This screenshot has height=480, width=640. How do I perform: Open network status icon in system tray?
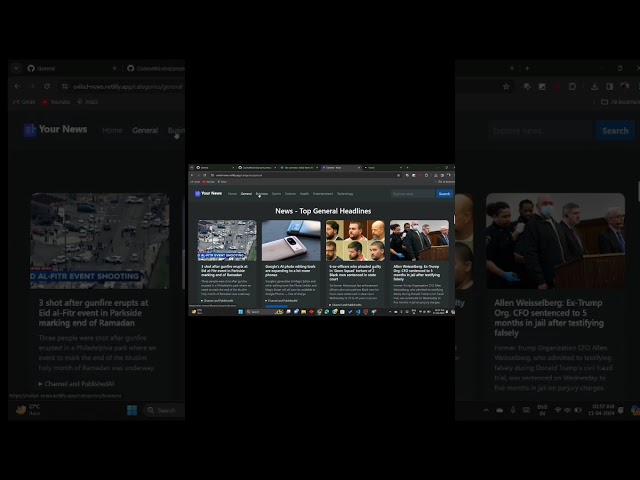[x=420, y=311]
